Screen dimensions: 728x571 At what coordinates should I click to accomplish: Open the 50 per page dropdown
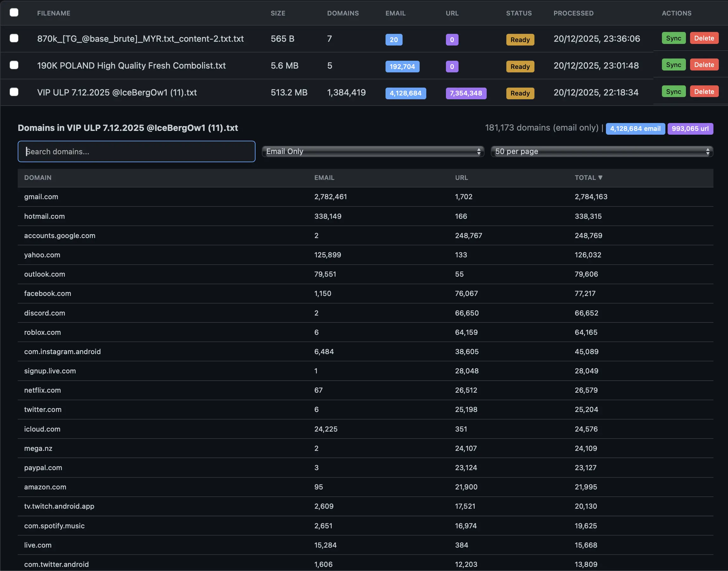[602, 151]
